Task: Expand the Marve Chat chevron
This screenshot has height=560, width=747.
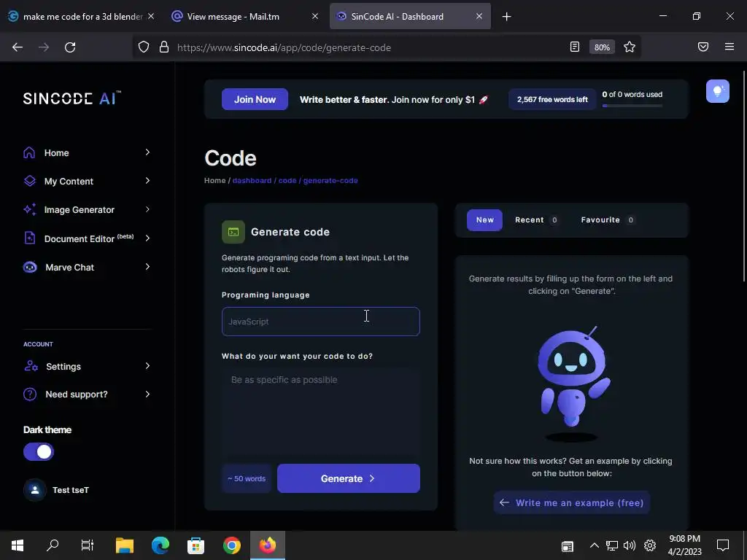Action: [x=147, y=267]
